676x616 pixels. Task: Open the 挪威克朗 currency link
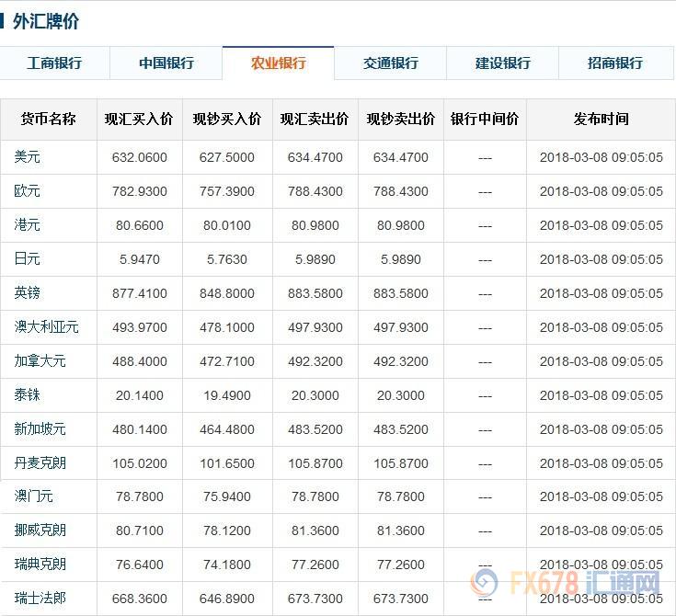[40, 530]
